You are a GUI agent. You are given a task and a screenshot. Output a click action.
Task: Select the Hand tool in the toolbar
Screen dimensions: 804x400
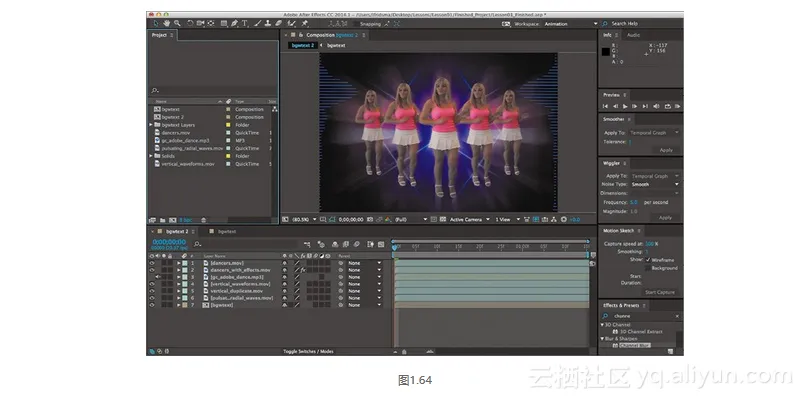[165, 23]
